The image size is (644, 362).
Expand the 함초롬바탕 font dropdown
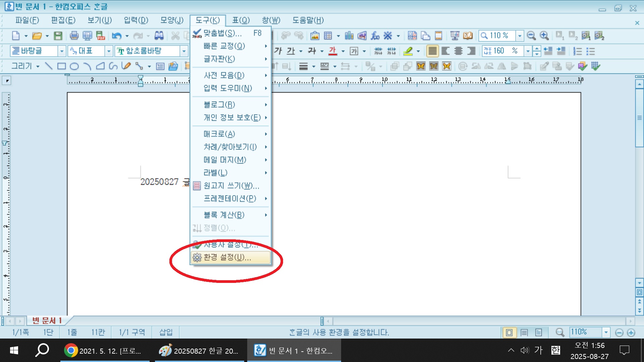click(184, 51)
